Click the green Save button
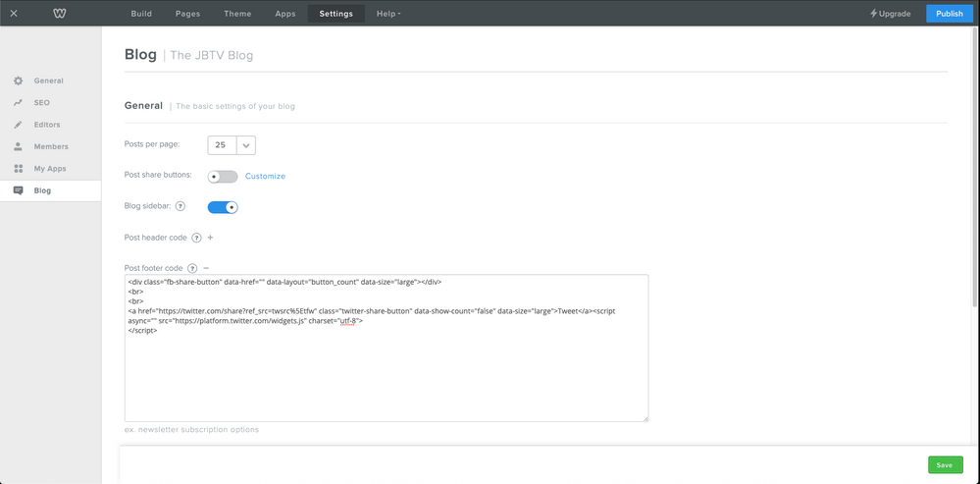This screenshot has height=484, width=980. [x=945, y=464]
